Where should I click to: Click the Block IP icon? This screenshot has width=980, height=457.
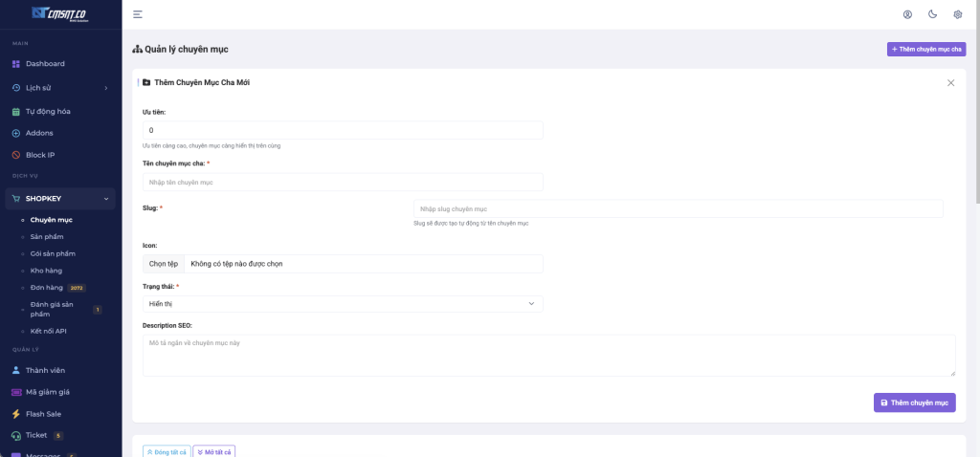(15, 155)
